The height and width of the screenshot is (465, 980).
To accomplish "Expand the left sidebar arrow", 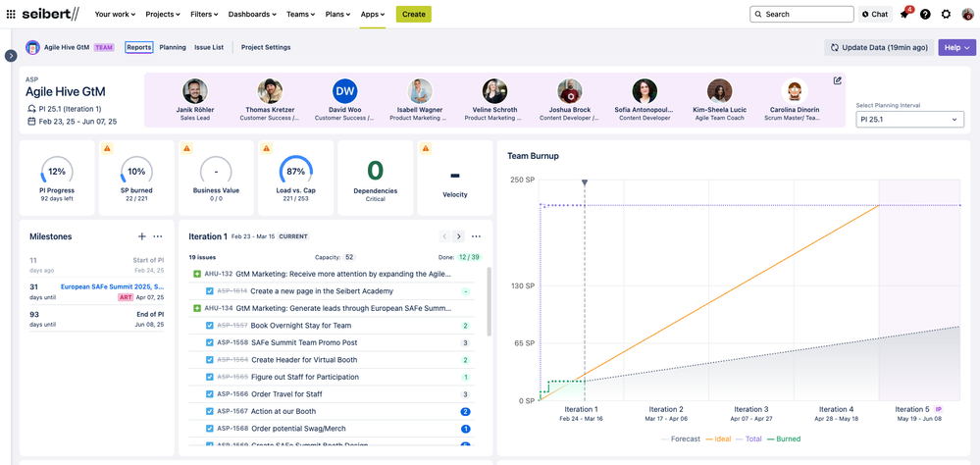I will pos(11,56).
